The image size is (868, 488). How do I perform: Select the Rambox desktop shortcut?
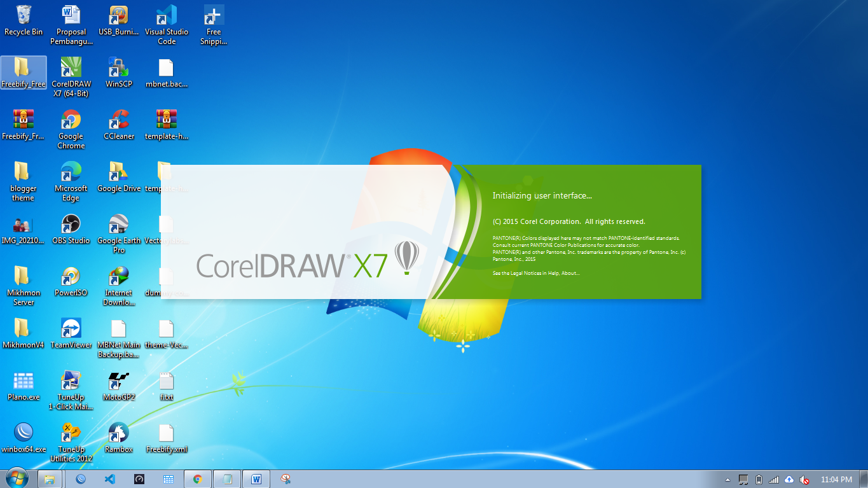point(118,438)
